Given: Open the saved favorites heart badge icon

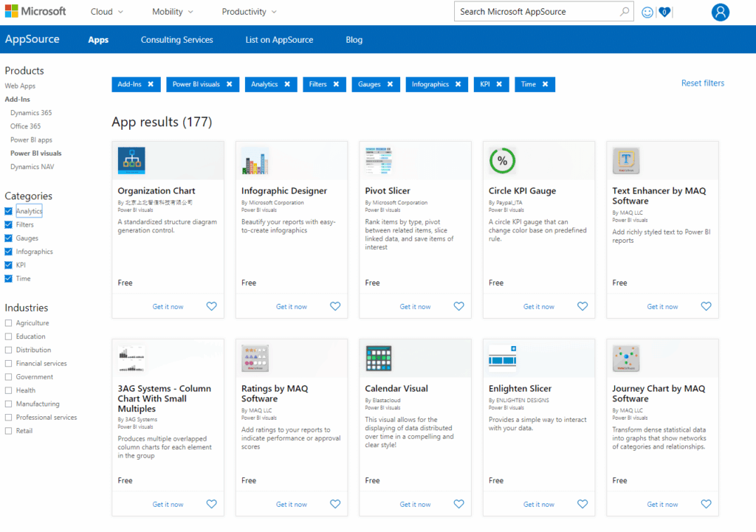Looking at the screenshot, I should (x=664, y=12).
